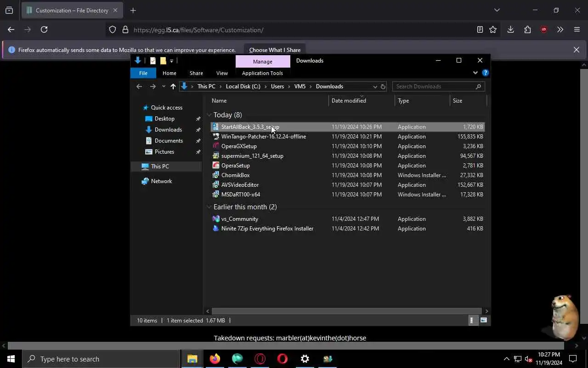This screenshot has width=588, height=368.
Task: Collapse the Today (8) group
Action: [x=209, y=115]
